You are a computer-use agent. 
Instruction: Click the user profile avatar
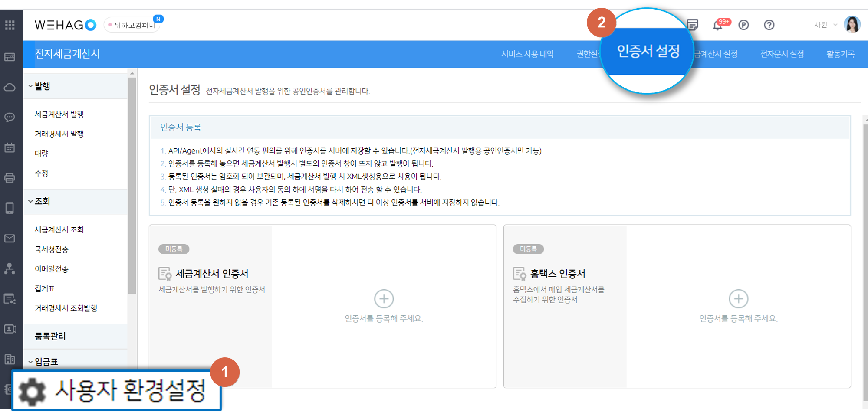pos(852,25)
